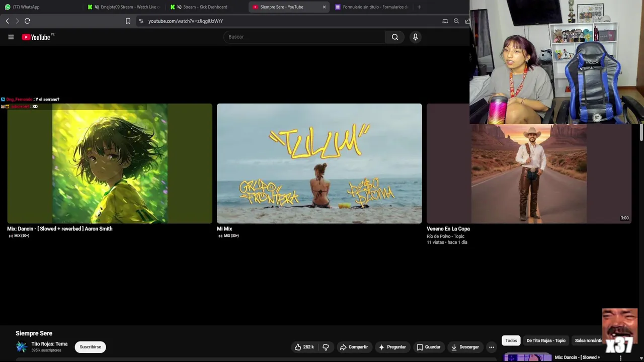Screen dimensions: 644x362
Task: Open a new browser tab
Action: [419, 7]
